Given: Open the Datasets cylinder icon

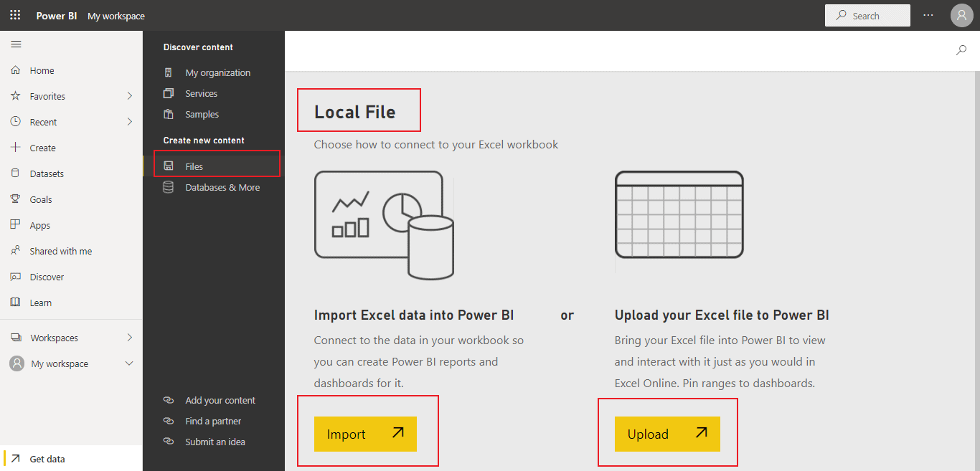Looking at the screenshot, I should pos(16,173).
